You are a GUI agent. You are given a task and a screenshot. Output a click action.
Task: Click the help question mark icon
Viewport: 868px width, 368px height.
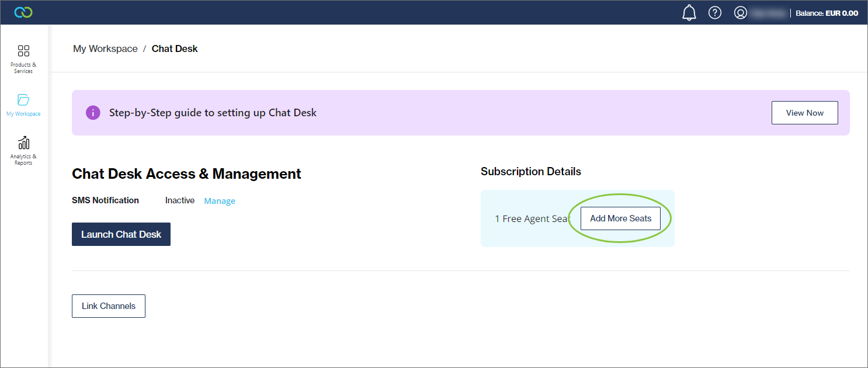(x=715, y=12)
